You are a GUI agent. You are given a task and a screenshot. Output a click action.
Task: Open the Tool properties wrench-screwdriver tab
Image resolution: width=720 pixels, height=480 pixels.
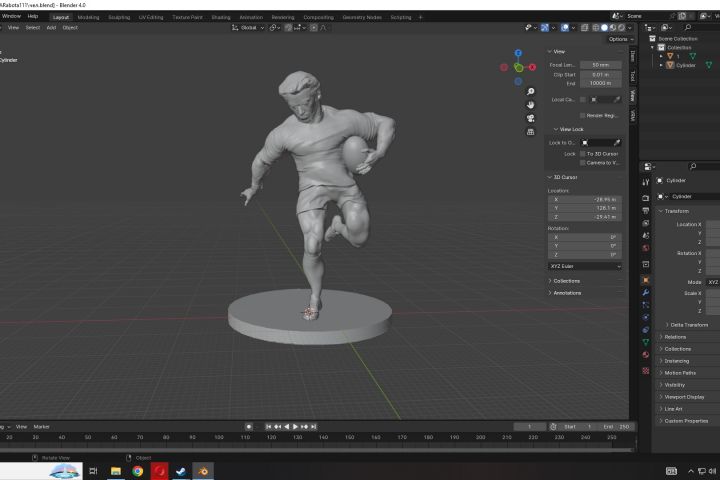(x=646, y=182)
